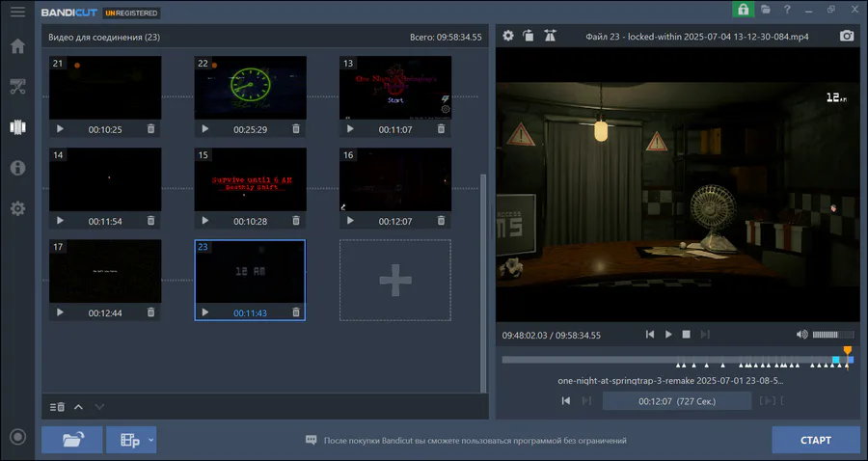868x461 pixels.
Task: Go to previous segment button
Action: tap(566, 400)
